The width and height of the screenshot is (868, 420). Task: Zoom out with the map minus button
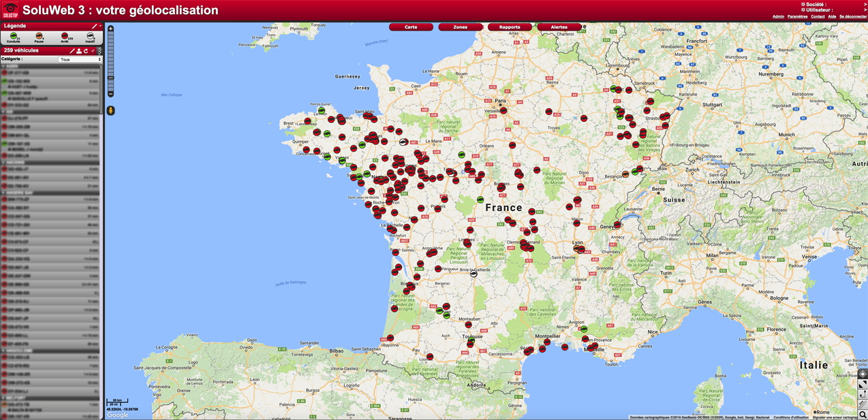point(111,94)
